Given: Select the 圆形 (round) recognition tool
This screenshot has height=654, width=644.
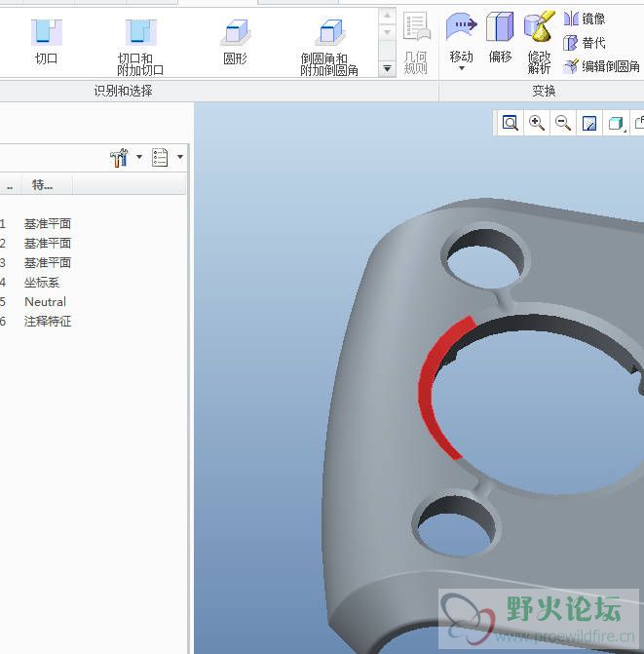Looking at the screenshot, I should point(236,42).
